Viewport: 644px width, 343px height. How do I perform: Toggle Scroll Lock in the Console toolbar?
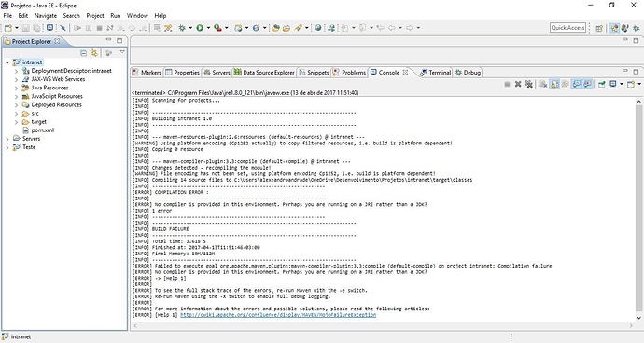click(554, 84)
